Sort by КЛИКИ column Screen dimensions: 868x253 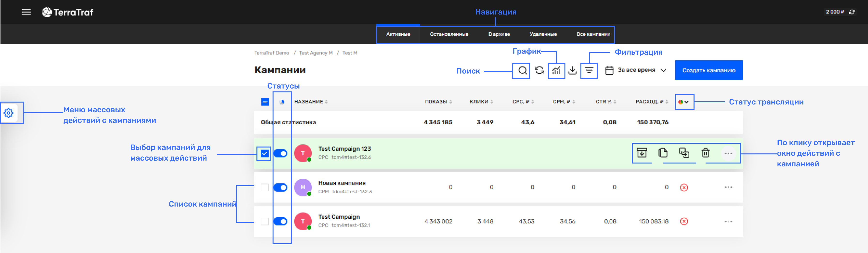pyautogui.click(x=481, y=102)
